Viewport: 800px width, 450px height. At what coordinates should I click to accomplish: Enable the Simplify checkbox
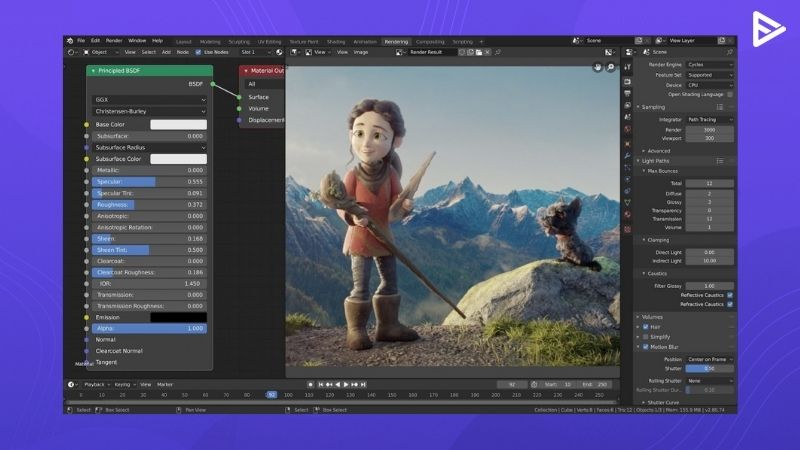point(645,337)
